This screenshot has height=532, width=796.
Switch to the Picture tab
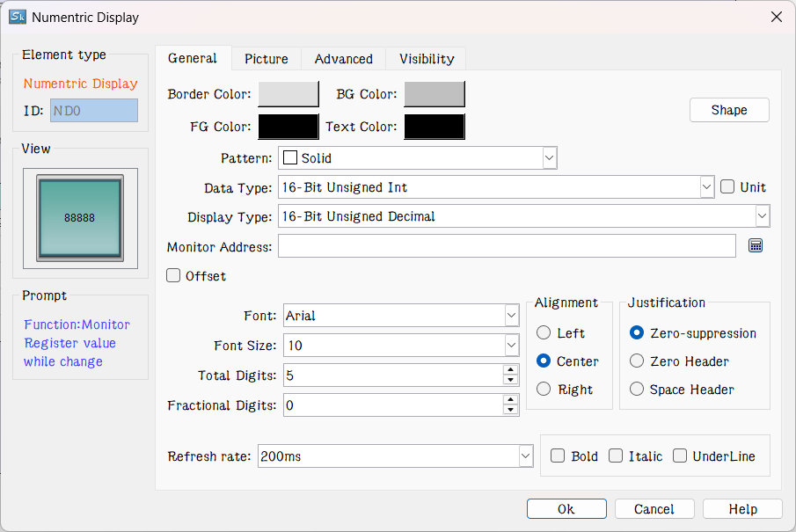267,59
